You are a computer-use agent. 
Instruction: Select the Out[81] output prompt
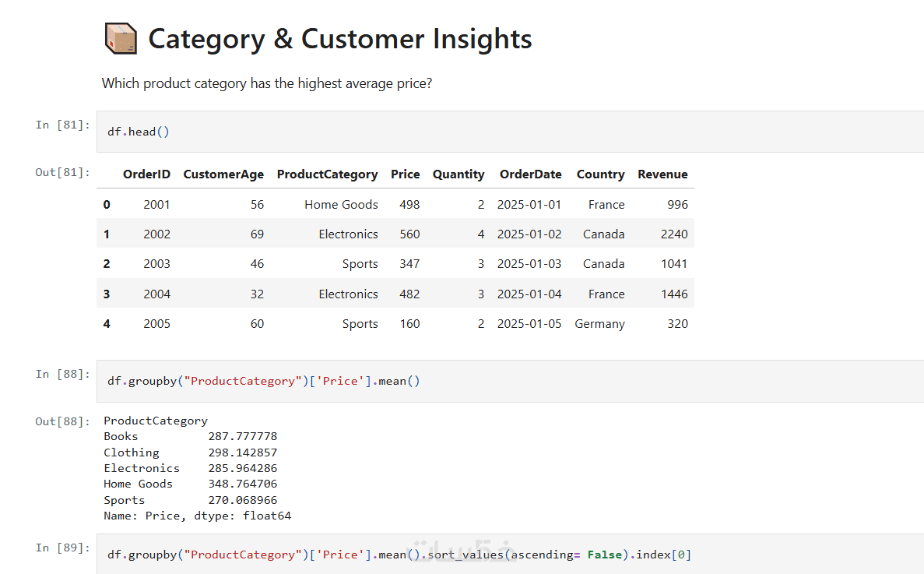point(62,172)
